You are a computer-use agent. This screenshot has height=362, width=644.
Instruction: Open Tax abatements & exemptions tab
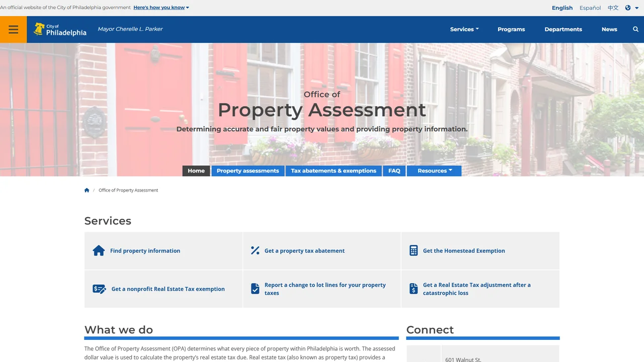click(334, 171)
